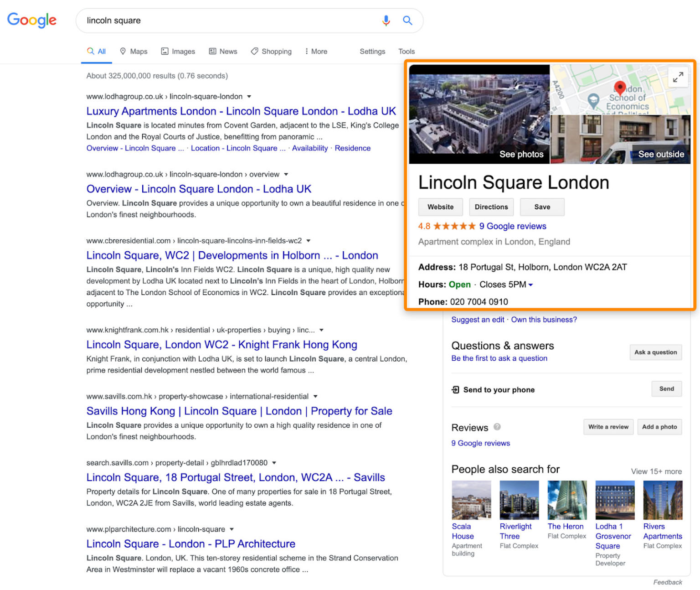
Task: Click the 'Location - Lincoln Square ...' sitelink
Action: coord(238,148)
